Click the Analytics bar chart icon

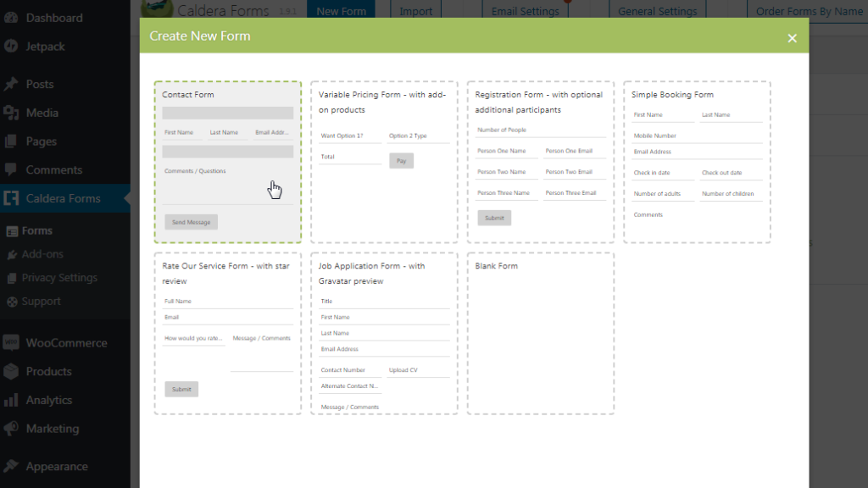click(12, 400)
